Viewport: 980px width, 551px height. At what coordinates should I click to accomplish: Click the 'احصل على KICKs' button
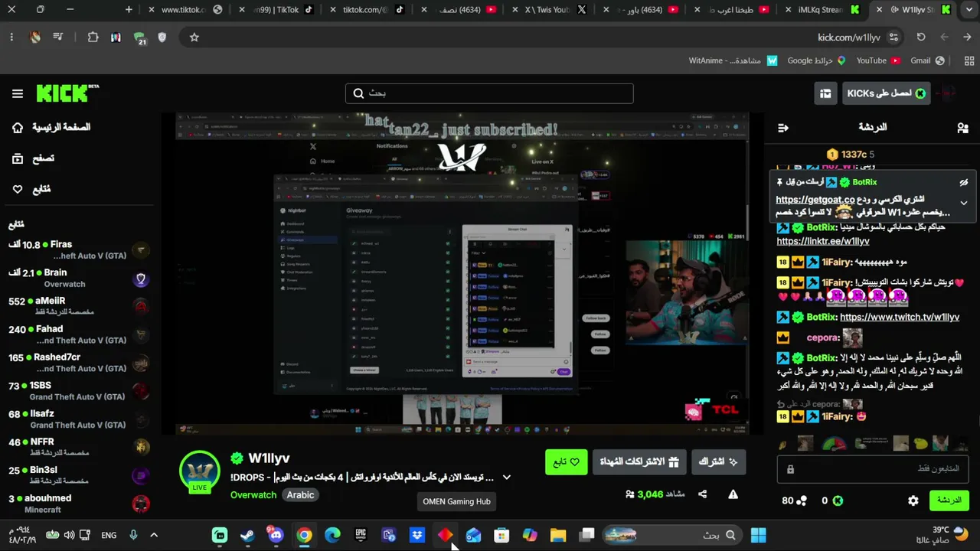(x=885, y=93)
